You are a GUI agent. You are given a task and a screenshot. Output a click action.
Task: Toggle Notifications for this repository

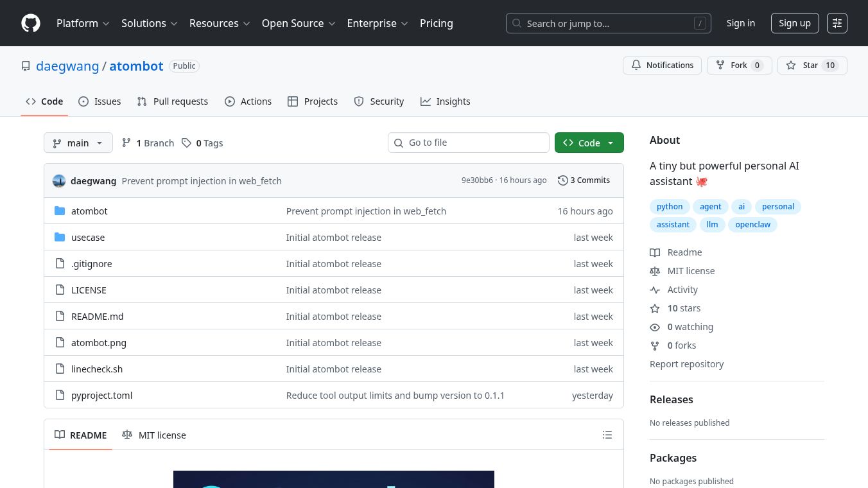(x=662, y=65)
